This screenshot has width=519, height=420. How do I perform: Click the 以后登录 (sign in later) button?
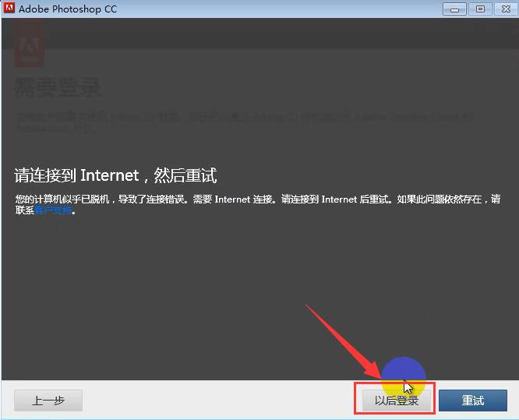(397, 401)
